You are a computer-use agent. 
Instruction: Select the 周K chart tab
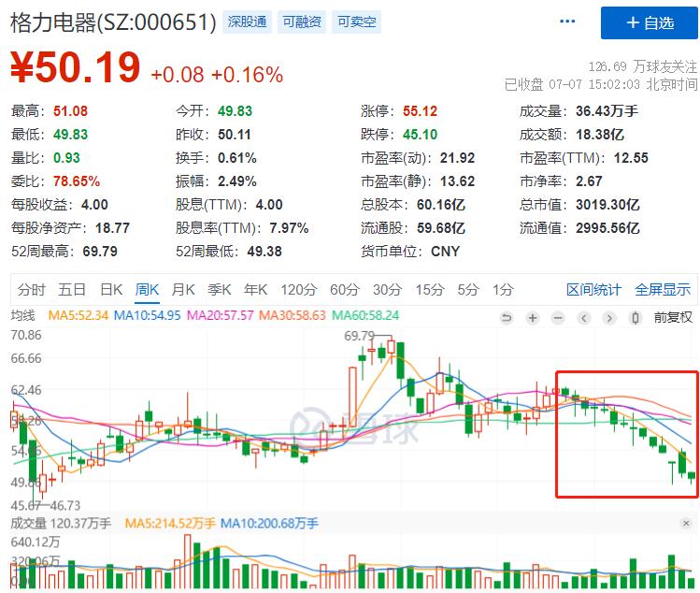(x=147, y=290)
